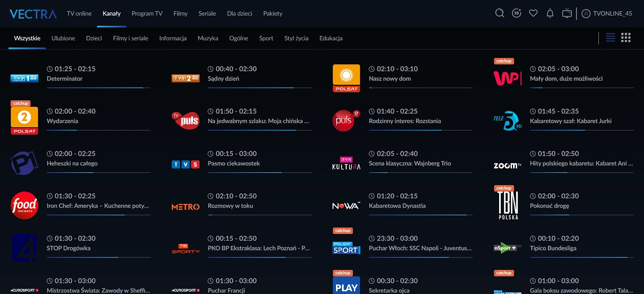Screen dimensions: 644x294
Task: Open the Polsat Play channel logo
Action: 346,285
